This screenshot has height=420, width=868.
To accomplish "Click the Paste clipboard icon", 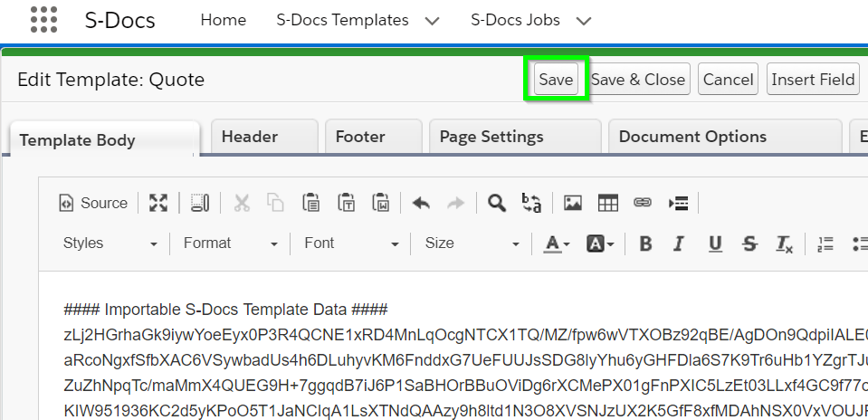I will click(311, 203).
